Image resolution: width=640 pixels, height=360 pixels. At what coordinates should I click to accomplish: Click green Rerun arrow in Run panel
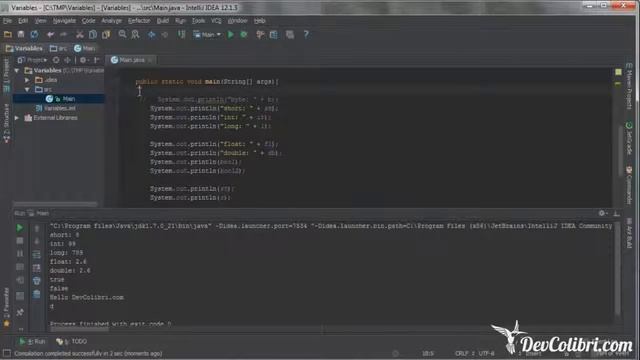20,227
